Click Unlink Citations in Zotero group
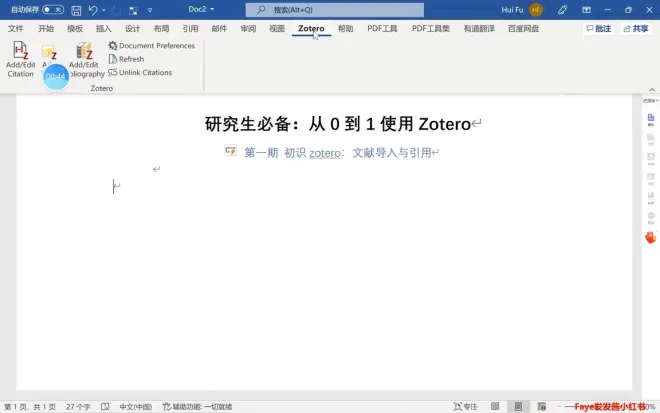This screenshot has height=413, width=660. [x=140, y=72]
